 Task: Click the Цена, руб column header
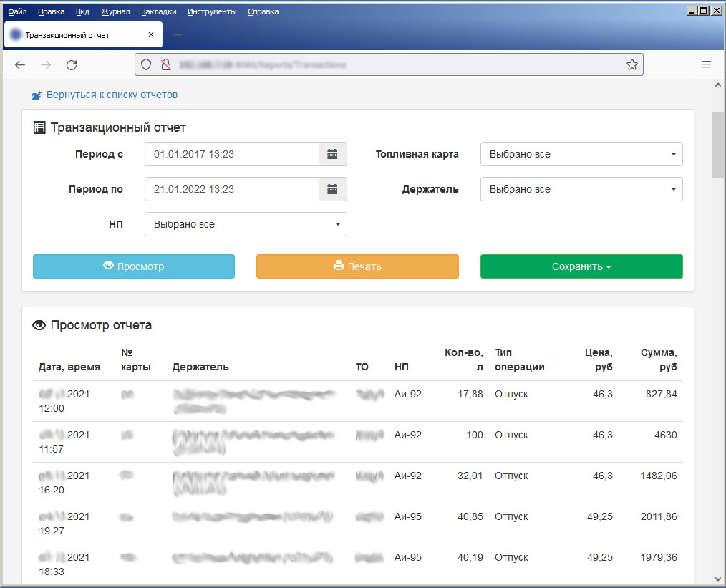(599, 360)
